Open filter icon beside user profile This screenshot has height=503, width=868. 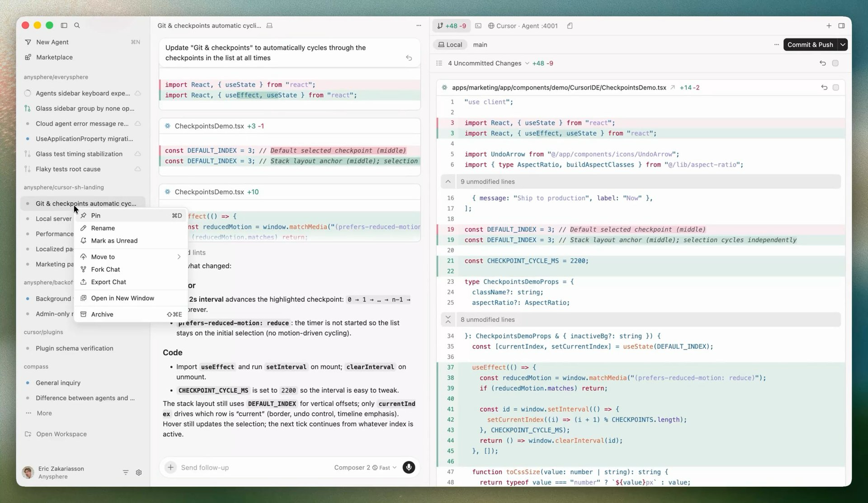click(x=126, y=472)
